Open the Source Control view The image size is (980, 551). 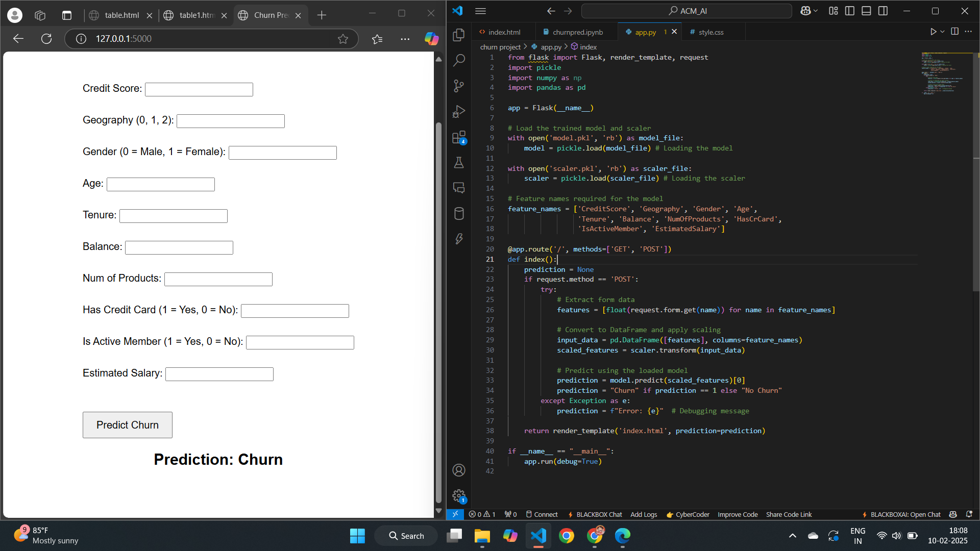click(458, 86)
